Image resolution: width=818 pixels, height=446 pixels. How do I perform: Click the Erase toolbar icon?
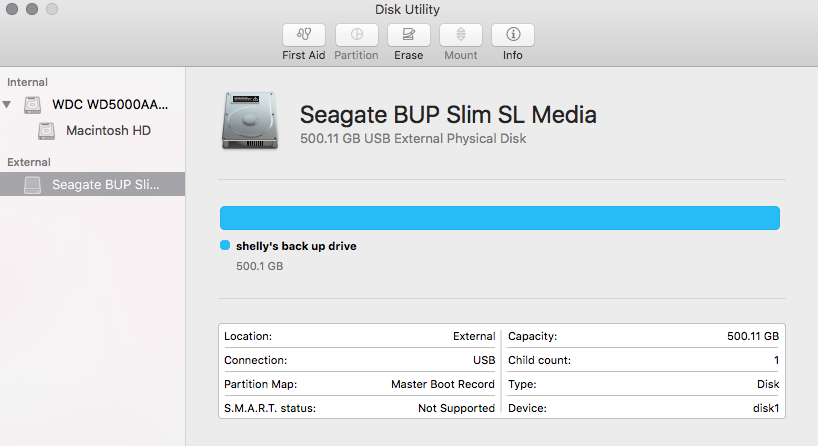point(409,35)
